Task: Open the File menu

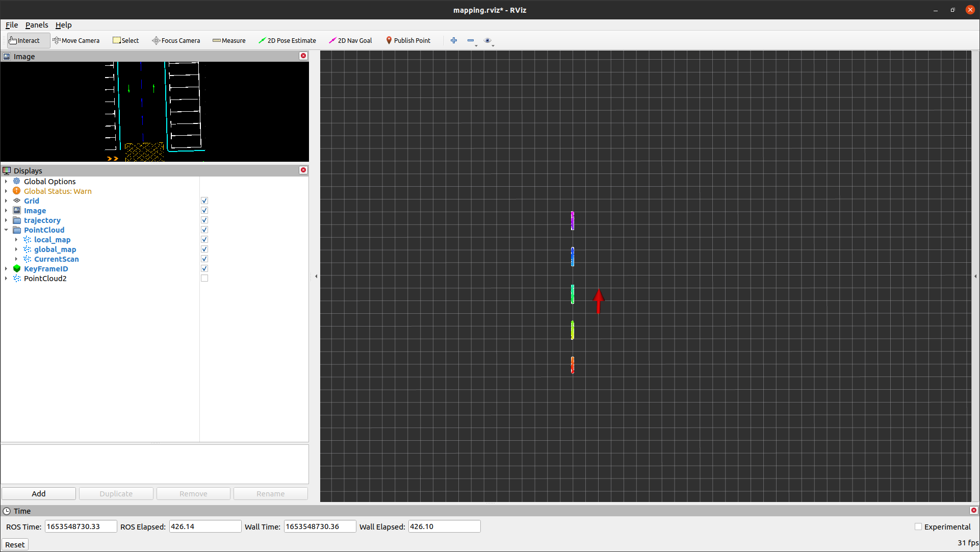Action: pyautogui.click(x=12, y=25)
